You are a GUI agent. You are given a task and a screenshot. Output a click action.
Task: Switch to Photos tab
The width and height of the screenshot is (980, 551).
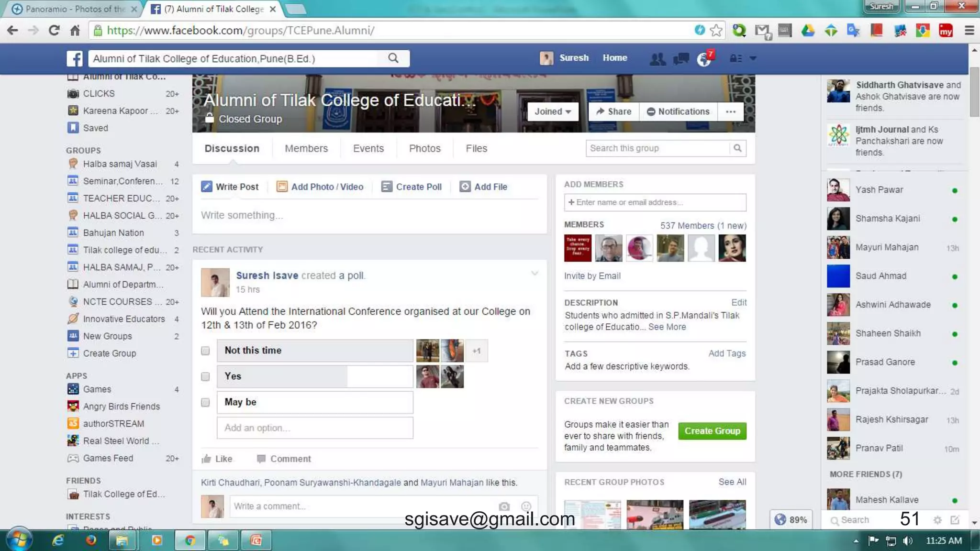point(425,148)
